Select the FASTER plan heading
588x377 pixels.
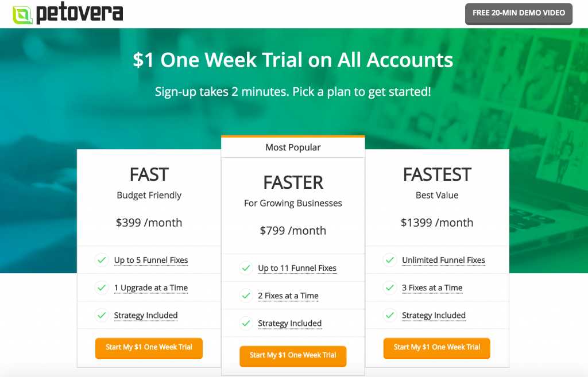click(x=293, y=182)
